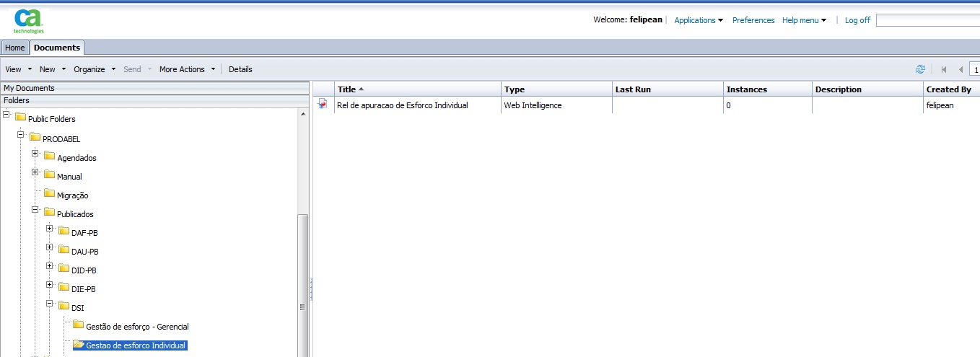Click the DAF-PB folder icon
980x357 pixels.
[64, 231]
